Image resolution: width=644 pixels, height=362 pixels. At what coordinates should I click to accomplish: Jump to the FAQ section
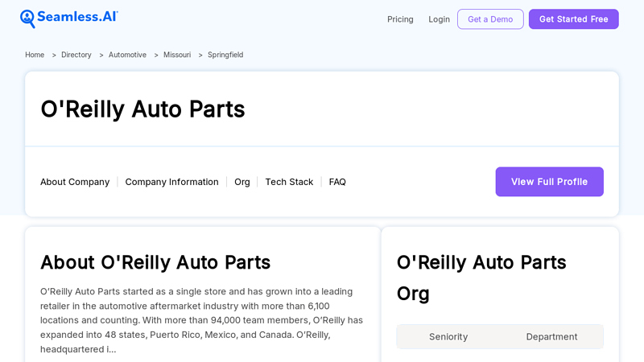point(337,182)
